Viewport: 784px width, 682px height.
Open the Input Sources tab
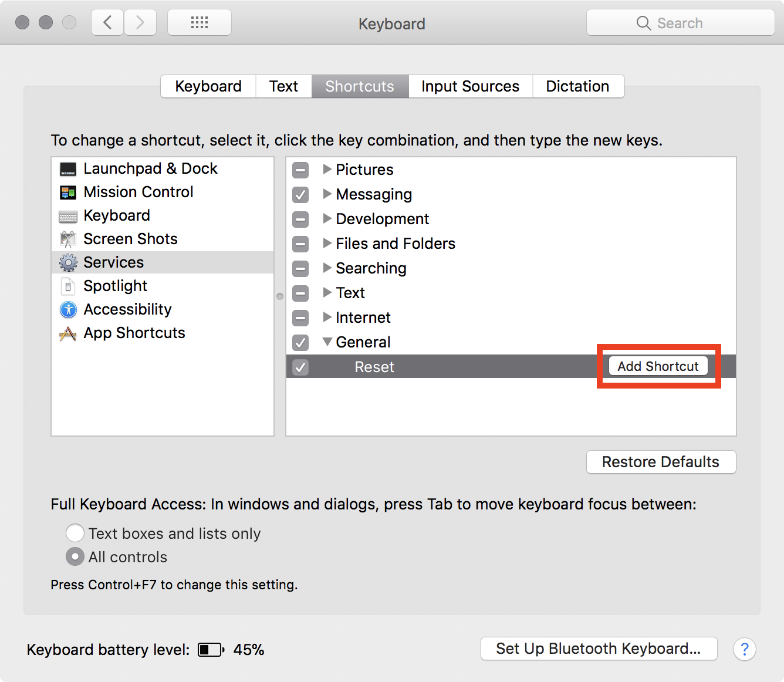[470, 86]
